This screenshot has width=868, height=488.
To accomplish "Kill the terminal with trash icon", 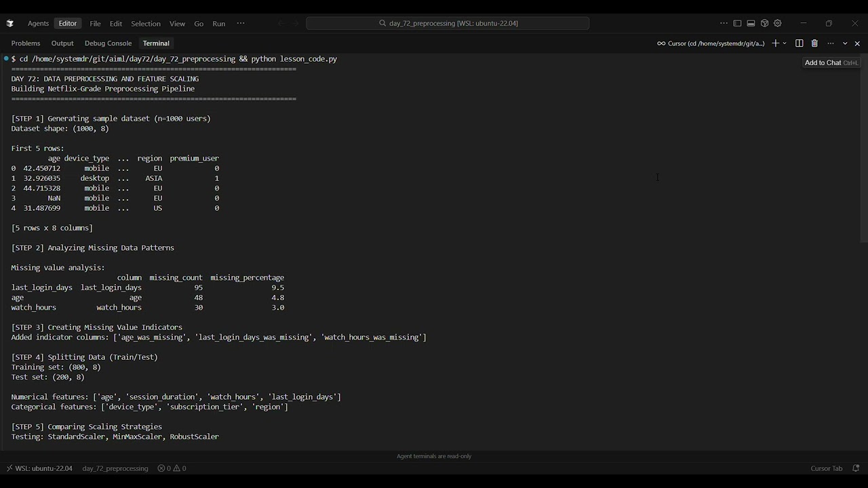I will tap(814, 43).
